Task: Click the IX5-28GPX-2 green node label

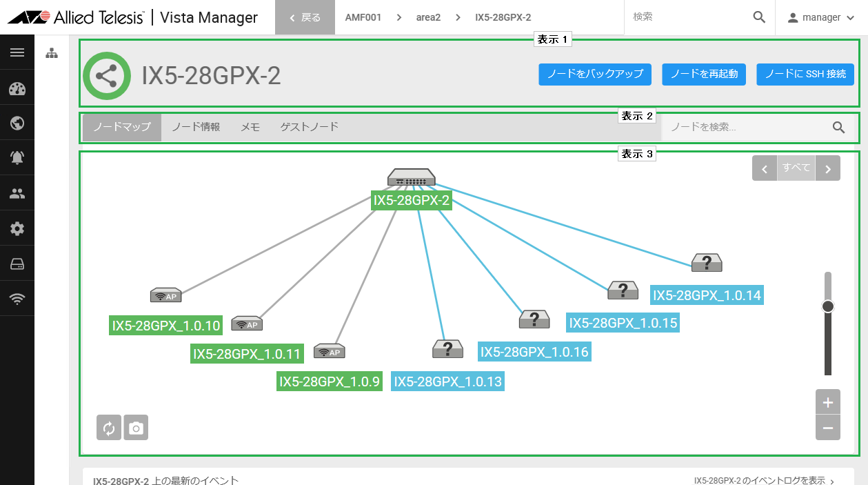Action: [x=412, y=201]
